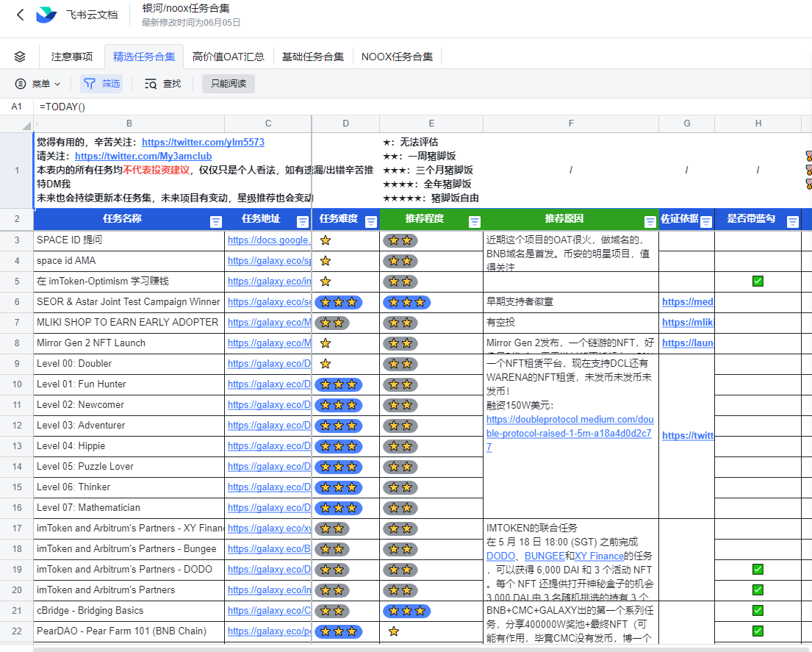Image resolution: width=812 pixels, height=652 pixels.
Task: Click the select-all corner triangle
Action: pyautogui.click(x=26, y=125)
